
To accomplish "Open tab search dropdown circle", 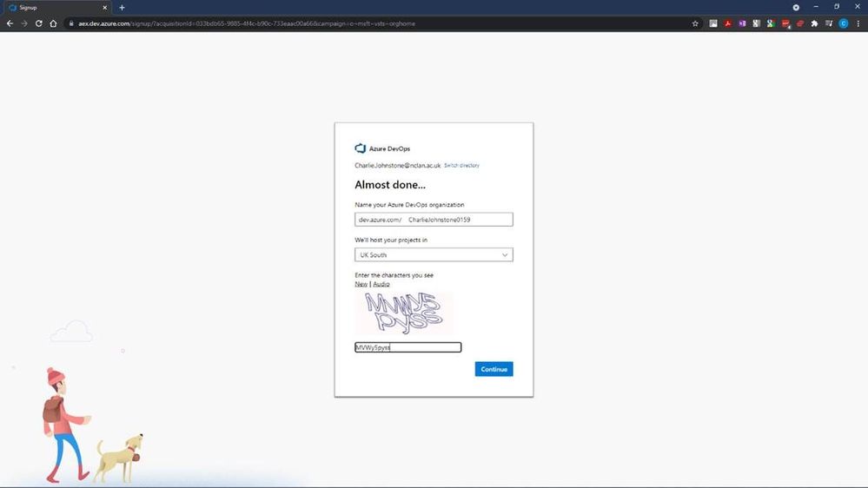I will click(x=796, y=8).
